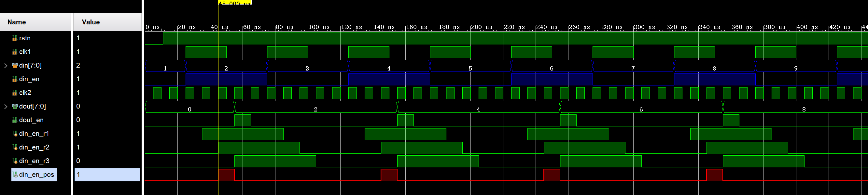Click dout bus segment with value 2
The height and width of the screenshot is (195, 868).
[316, 107]
